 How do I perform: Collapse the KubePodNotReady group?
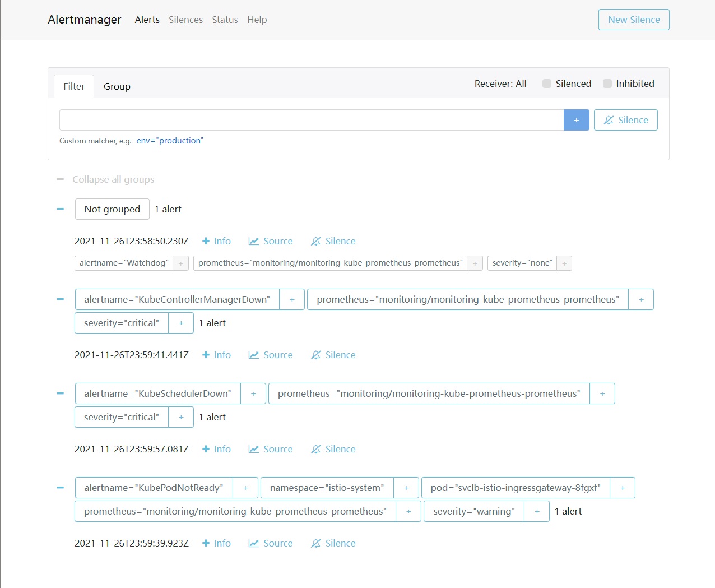tap(61, 488)
